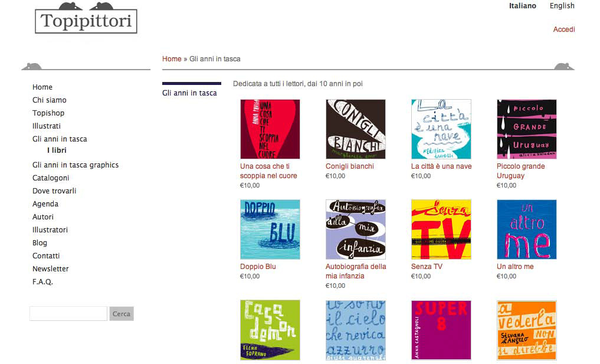Open Gli anni in tasca graphics
600x364 pixels.
76,165
